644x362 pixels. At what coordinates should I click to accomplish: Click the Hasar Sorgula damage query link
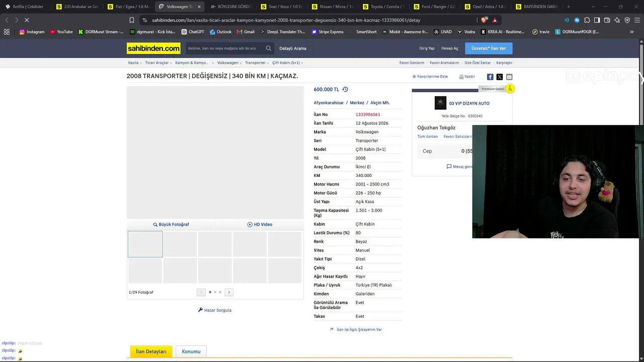pos(215,310)
